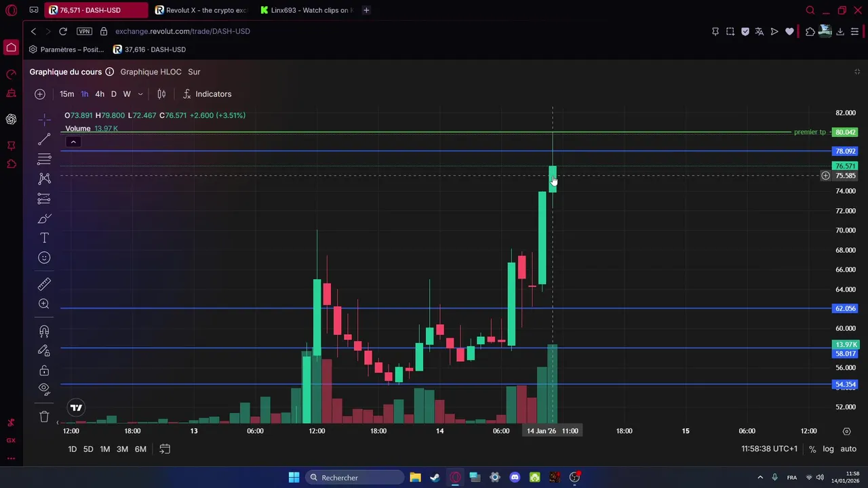
Task: Click the premier tp 80.042 price label
Action: click(846, 132)
